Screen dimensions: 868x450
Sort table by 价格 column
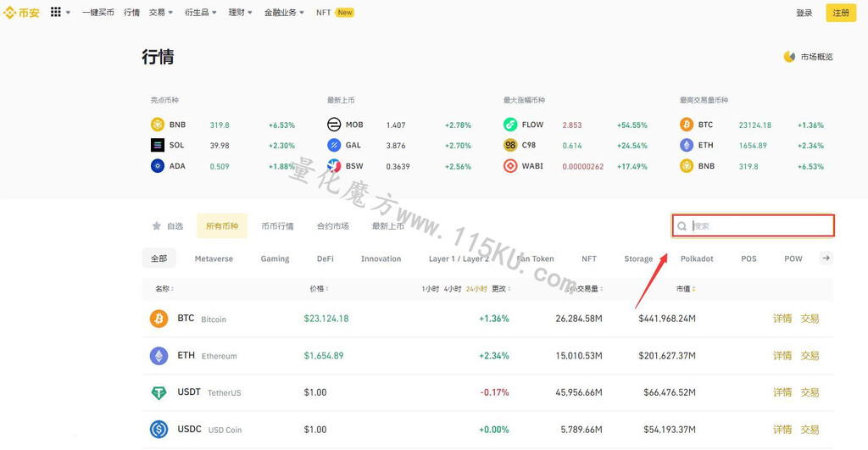click(319, 288)
